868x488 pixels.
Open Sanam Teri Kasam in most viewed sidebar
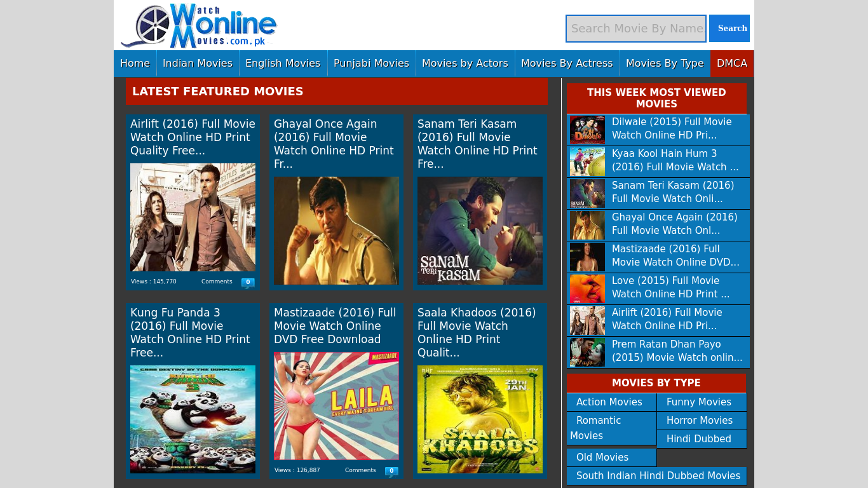(x=673, y=192)
